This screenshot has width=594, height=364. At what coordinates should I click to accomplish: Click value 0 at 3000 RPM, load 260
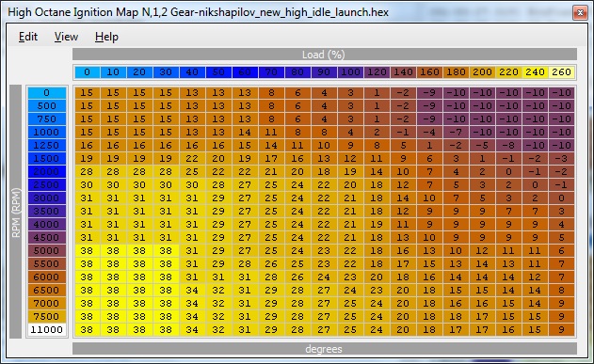561,198
